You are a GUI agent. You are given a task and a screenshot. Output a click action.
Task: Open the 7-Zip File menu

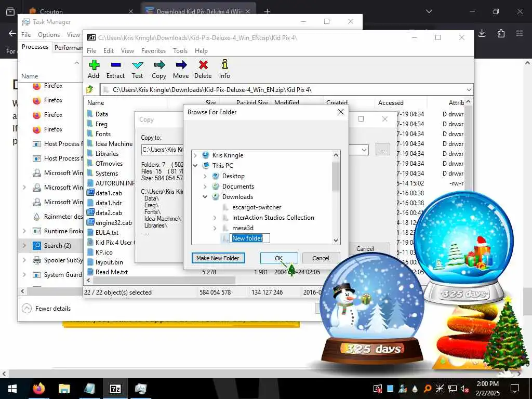click(91, 51)
